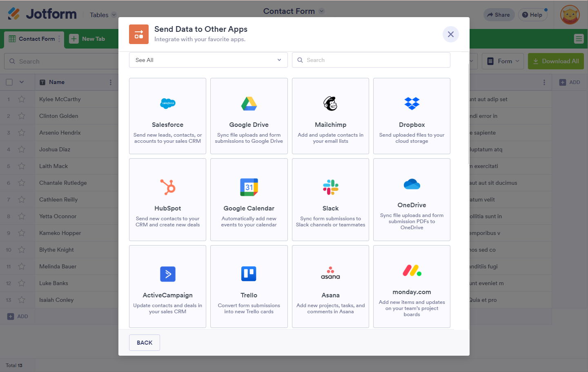Image resolution: width=588 pixels, height=372 pixels.
Task: Switch to the Contact Form tab
Action: (x=34, y=39)
